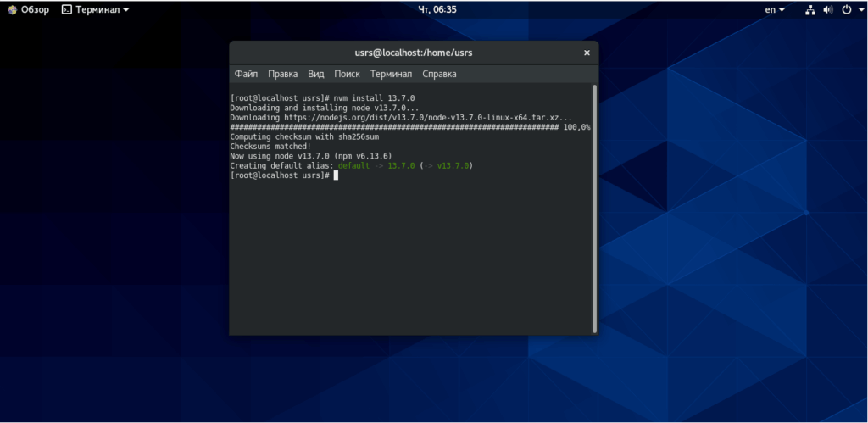Click at the terminal prompt cursor

pyautogui.click(x=336, y=175)
